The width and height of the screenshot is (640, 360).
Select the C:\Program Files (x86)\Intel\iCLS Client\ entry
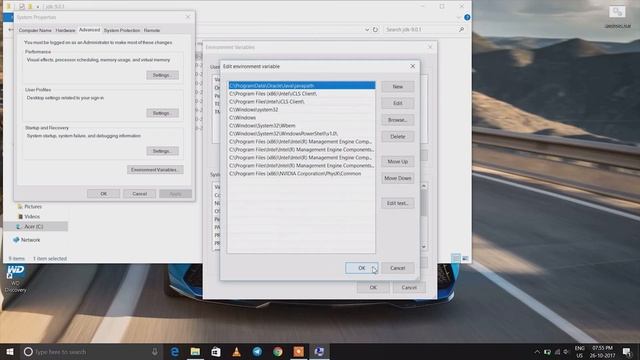pyautogui.click(x=302, y=93)
